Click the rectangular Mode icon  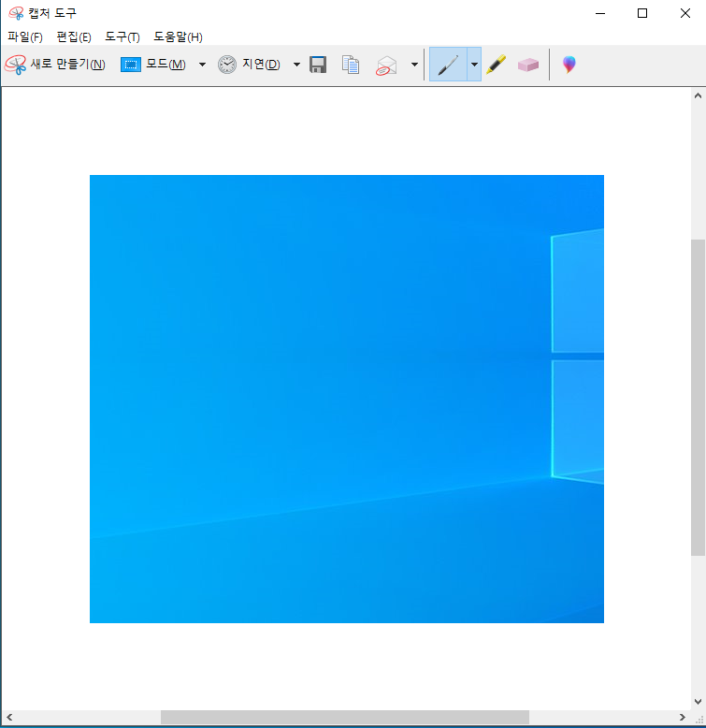point(130,65)
